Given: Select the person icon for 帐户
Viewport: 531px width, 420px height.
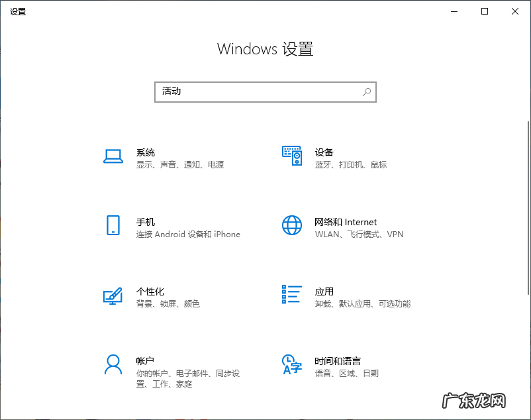Looking at the screenshot, I should (x=113, y=365).
